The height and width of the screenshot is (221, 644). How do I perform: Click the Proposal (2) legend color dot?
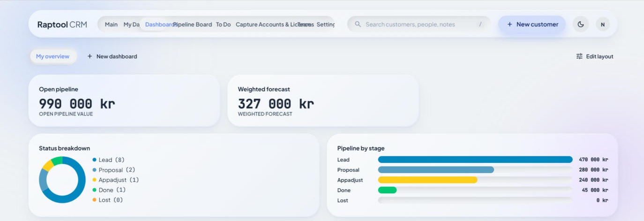click(94, 170)
